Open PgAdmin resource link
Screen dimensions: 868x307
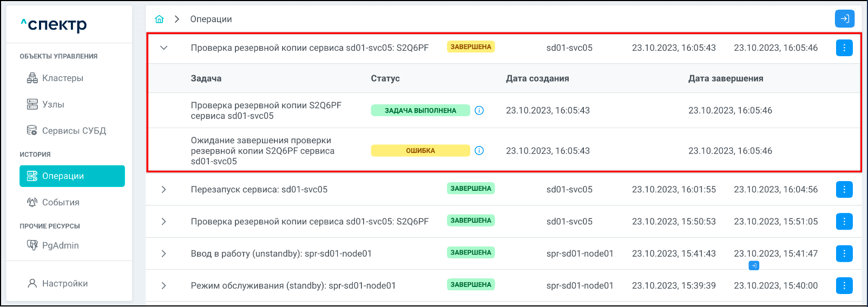click(x=60, y=245)
